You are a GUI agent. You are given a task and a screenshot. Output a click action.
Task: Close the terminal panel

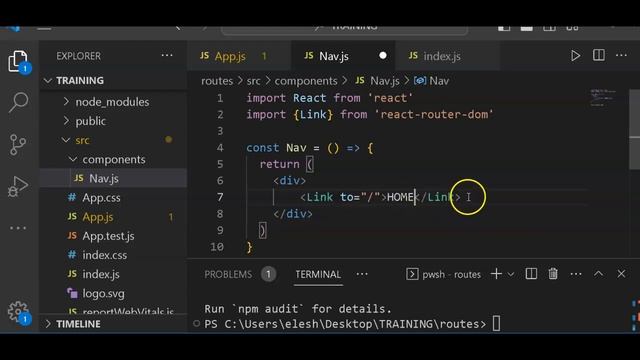[621, 274]
